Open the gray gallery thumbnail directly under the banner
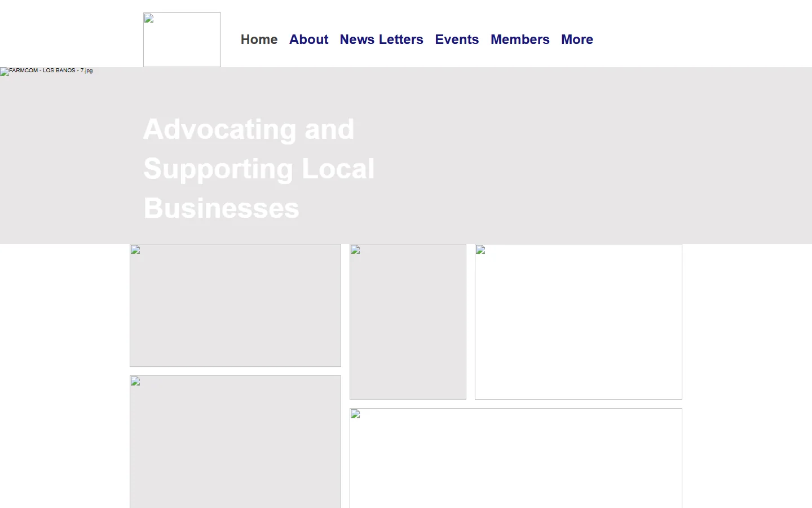The height and width of the screenshot is (508, 812). click(235, 305)
